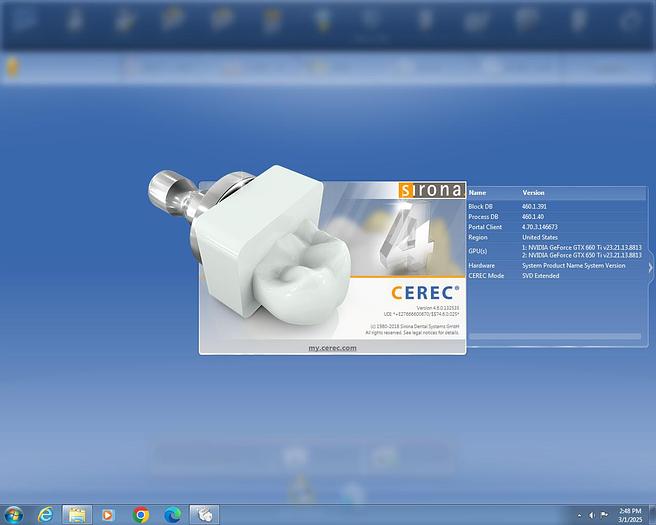Screen dimensions: 656x525
Task: Open the Action Center flag icon
Action: (604, 515)
